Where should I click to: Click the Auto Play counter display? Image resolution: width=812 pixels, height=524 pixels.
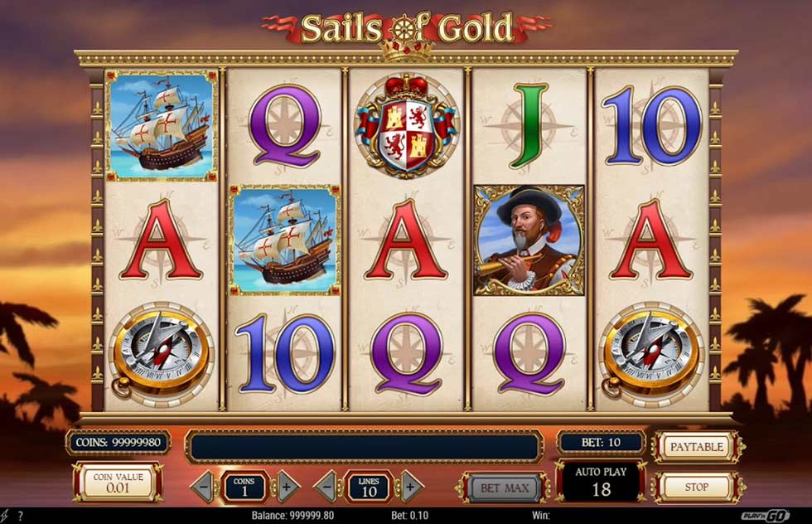pyautogui.click(x=601, y=482)
